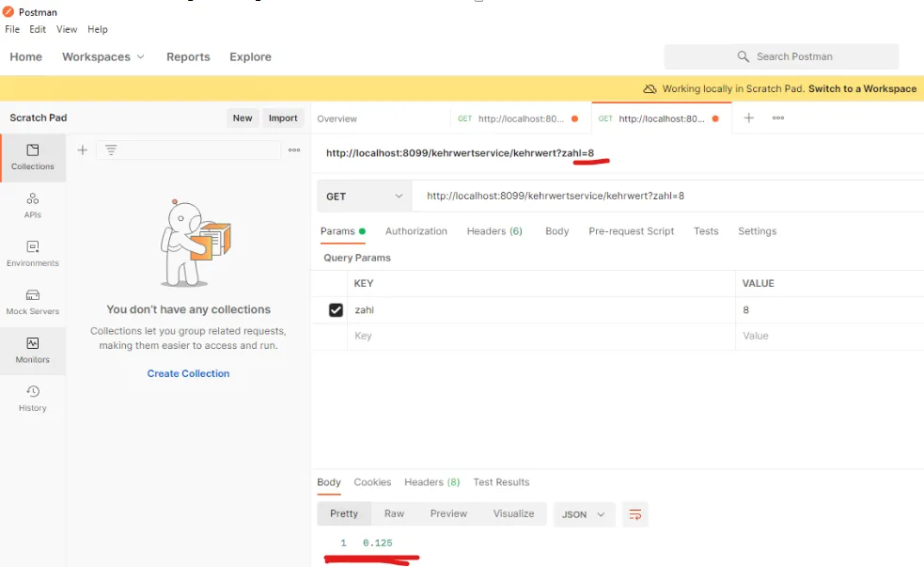Uncheck the zahl query param checkbox

tap(336, 310)
